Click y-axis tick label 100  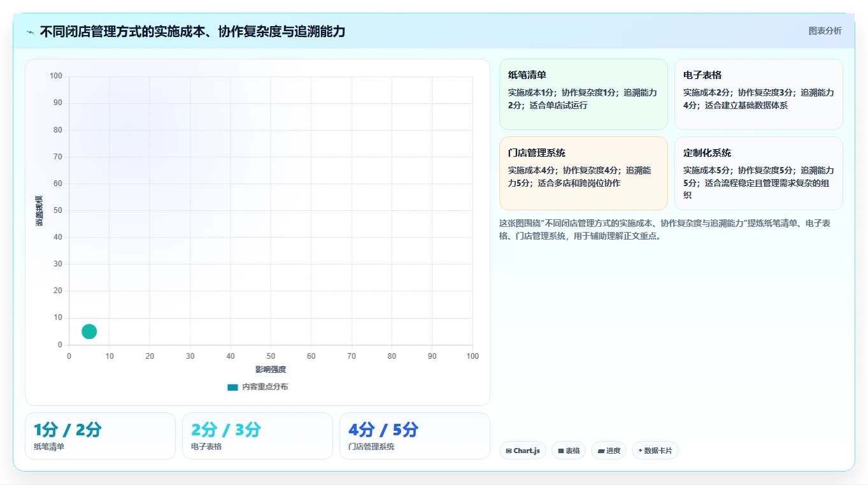coord(56,76)
